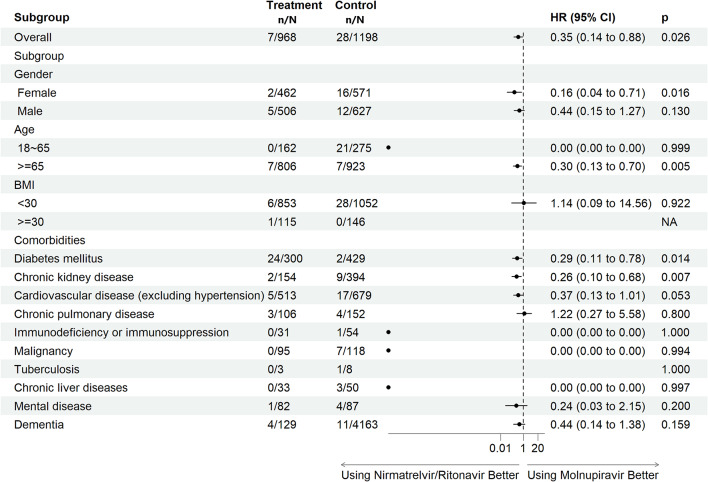Screen dimensions: 708x482
Task: Click the 'Treatment n/N' column header
Action: pyautogui.click(x=294, y=12)
